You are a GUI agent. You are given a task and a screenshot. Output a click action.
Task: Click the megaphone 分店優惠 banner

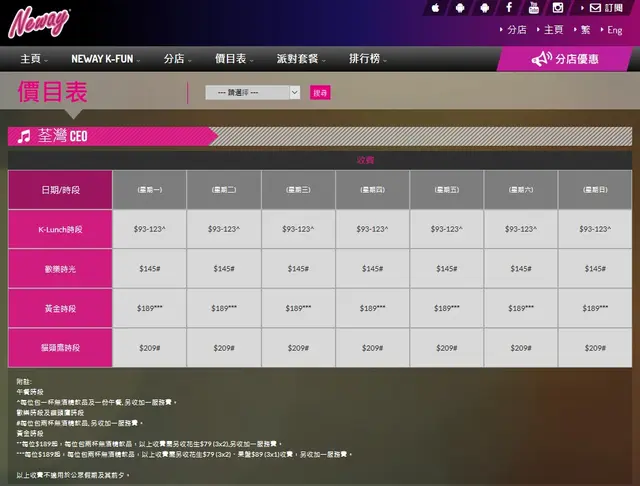click(568, 59)
